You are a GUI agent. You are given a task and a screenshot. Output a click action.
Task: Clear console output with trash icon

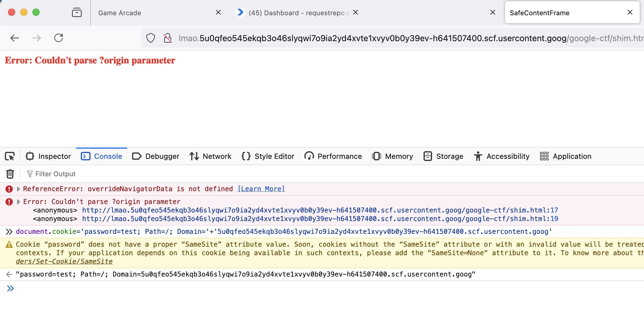[x=10, y=174]
